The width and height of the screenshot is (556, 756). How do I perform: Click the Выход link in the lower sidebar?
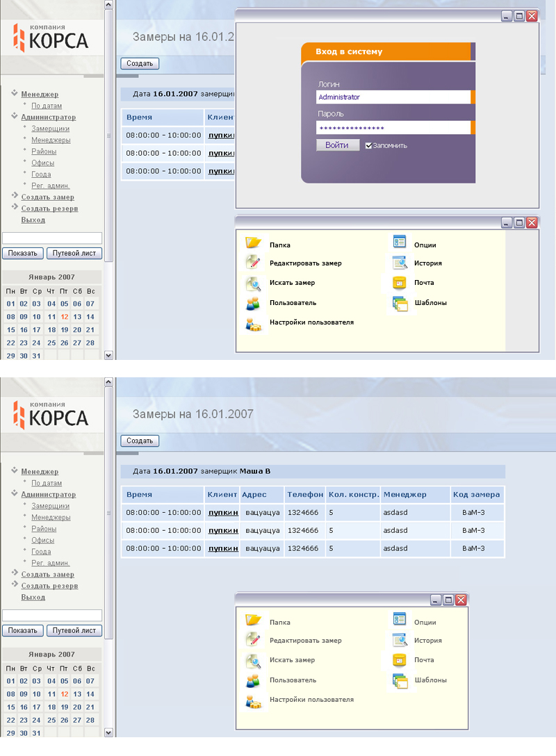33,598
